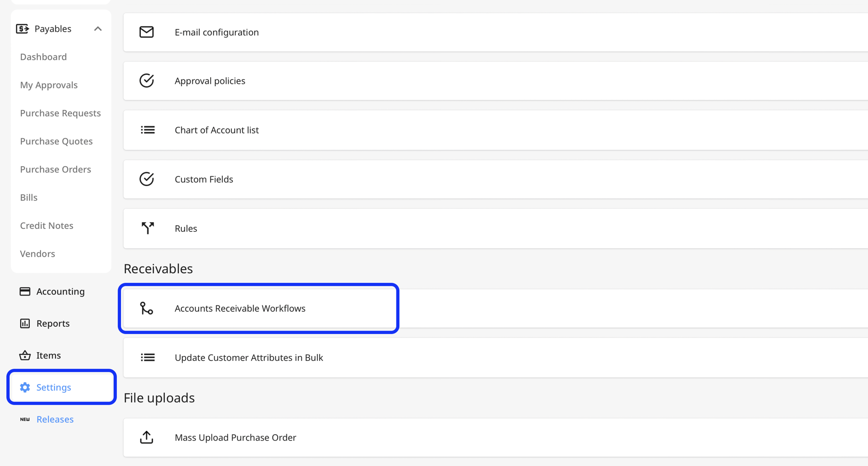Click the Rules branching arrows icon
868x466 pixels.
coord(147,228)
